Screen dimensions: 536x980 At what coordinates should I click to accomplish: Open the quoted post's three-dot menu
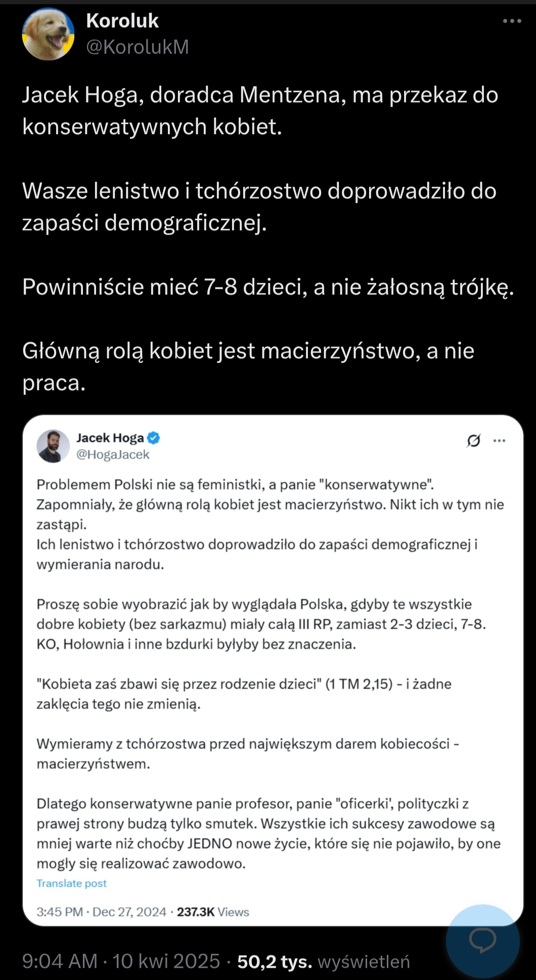pyautogui.click(x=499, y=441)
